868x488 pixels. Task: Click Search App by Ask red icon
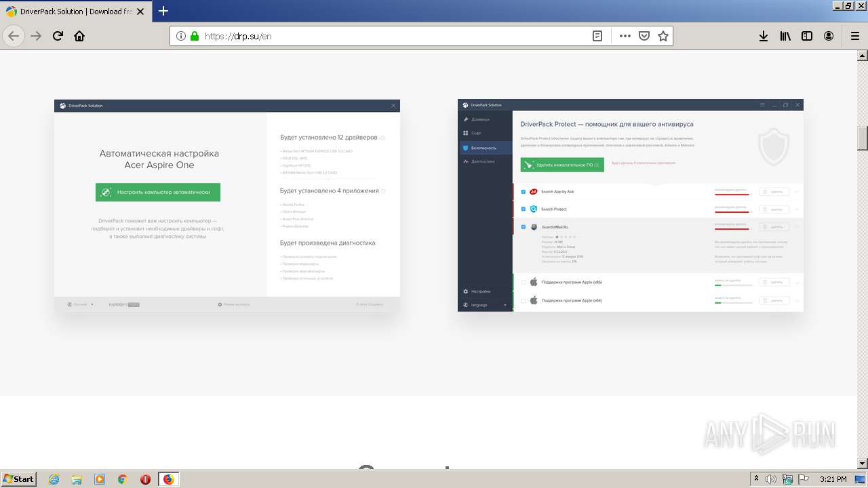534,192
